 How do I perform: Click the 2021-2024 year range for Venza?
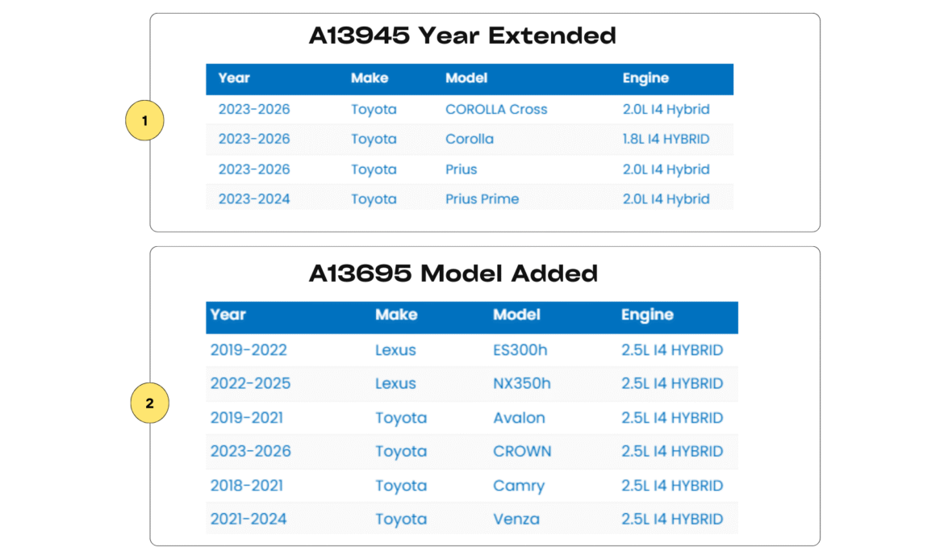249,519
